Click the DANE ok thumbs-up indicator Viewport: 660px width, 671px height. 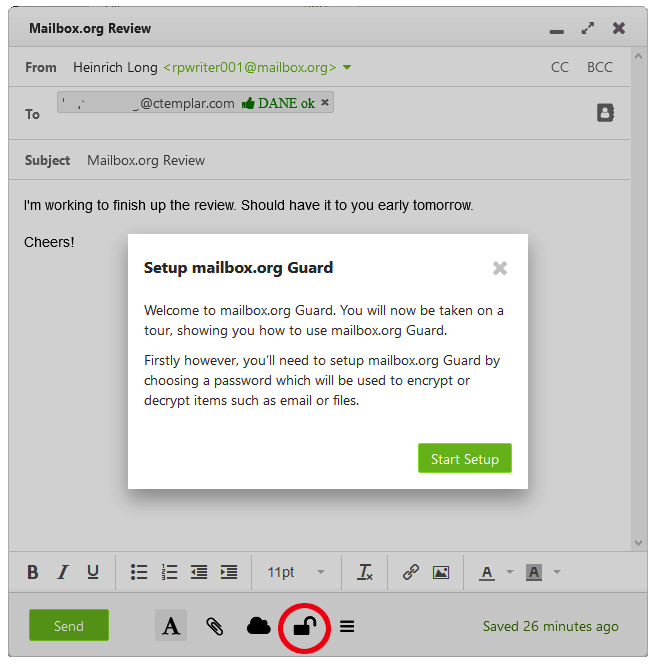[x=278, y=103]
